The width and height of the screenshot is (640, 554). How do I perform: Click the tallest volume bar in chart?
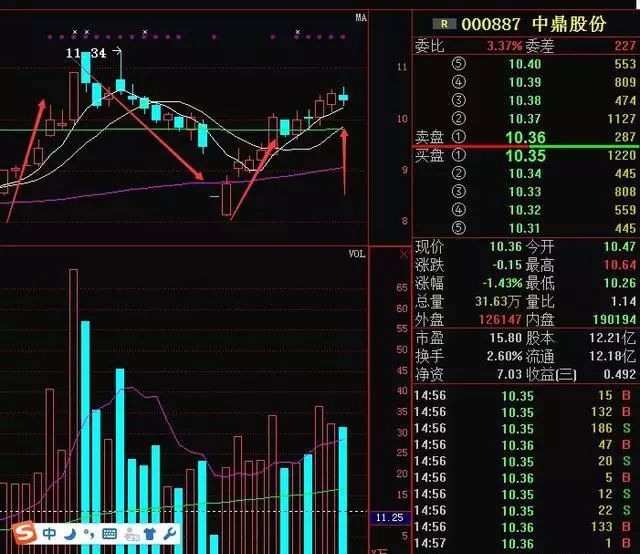[x=73, y=411]
